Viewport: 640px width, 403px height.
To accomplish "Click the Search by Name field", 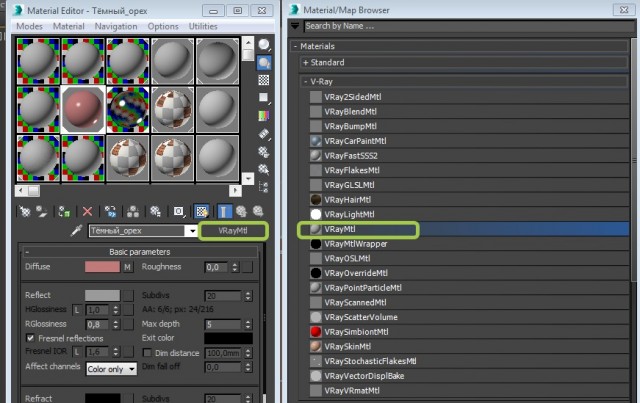I will [x=467, y=26].
